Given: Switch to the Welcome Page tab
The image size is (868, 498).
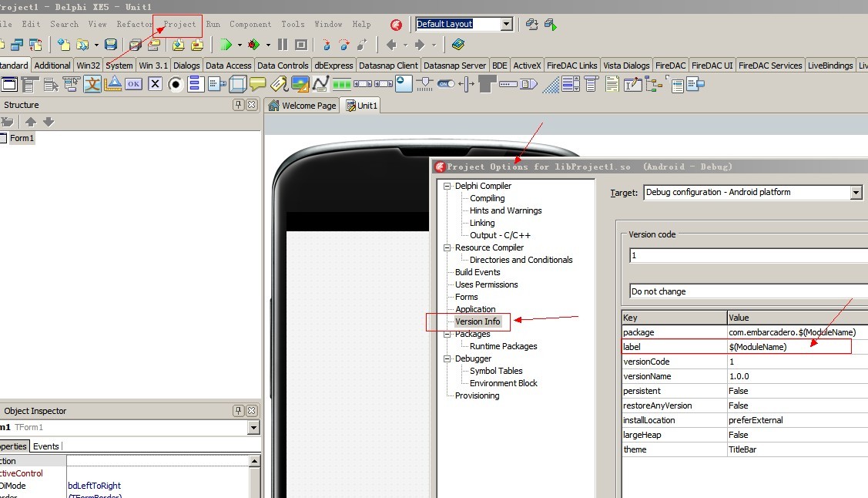Looking at the screenshot, I should coord(302,106).
